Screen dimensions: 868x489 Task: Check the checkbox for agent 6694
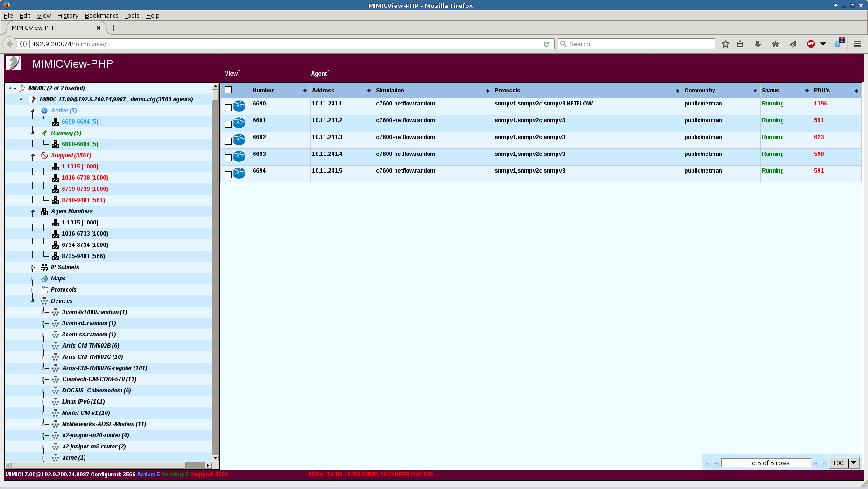228,175
